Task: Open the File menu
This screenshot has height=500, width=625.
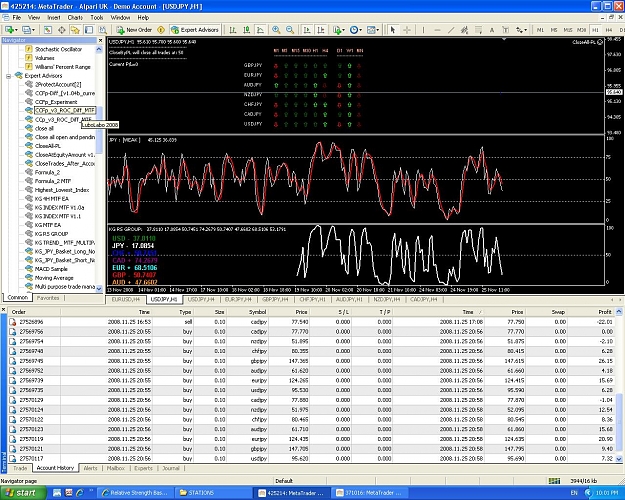Action: 17,18
